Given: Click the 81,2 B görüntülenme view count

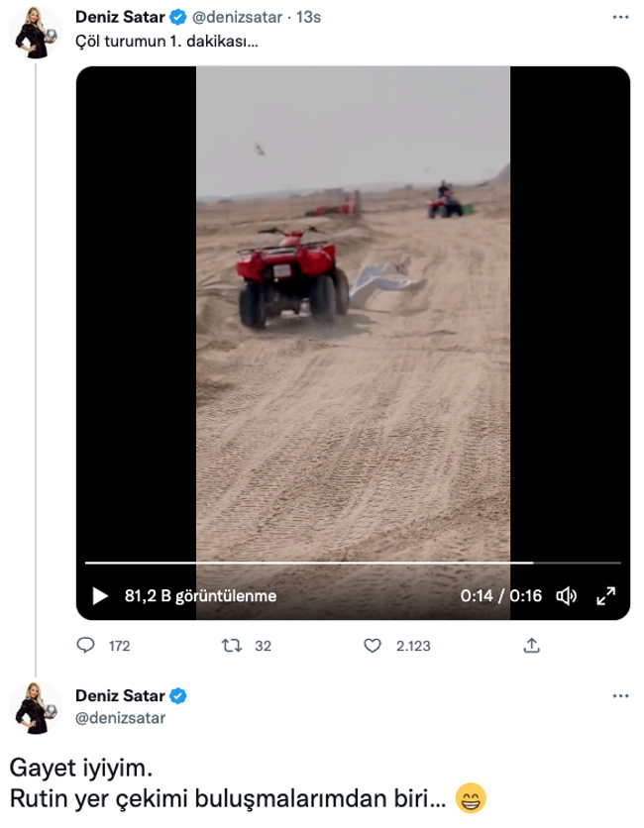Looking at the screenshot, I should point(200,596).
